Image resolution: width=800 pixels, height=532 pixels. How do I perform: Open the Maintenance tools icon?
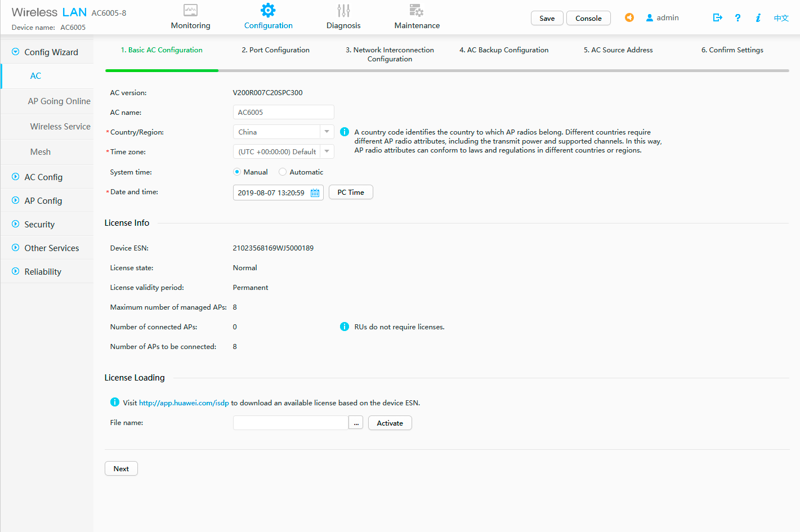(x=417, y=10)
